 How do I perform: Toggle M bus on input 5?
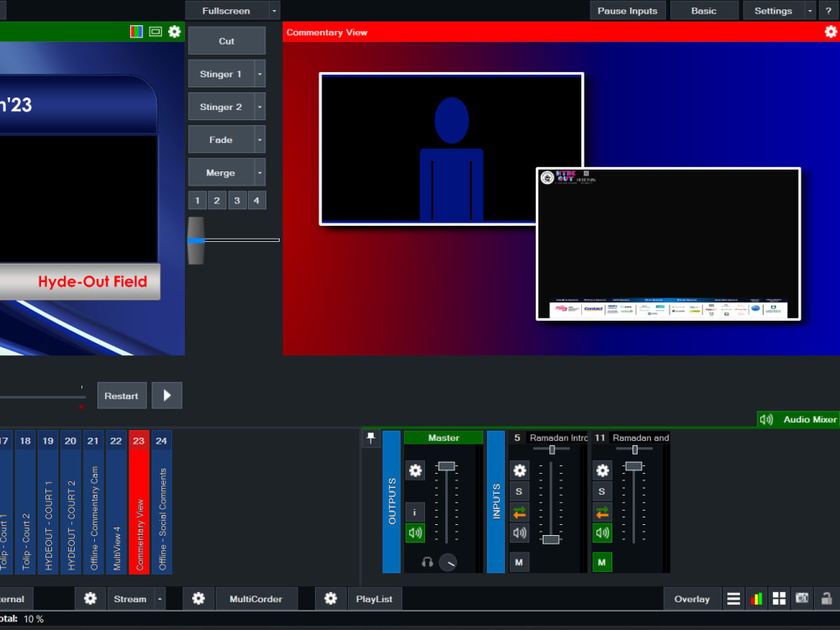(519, 563)
